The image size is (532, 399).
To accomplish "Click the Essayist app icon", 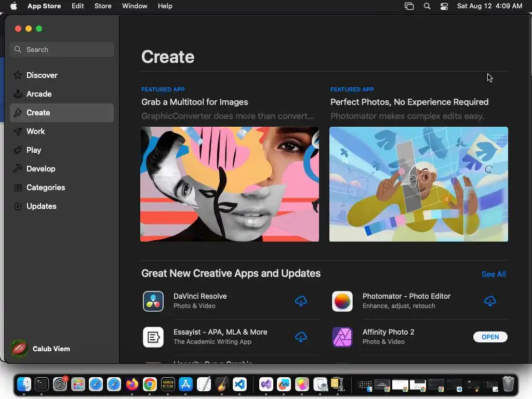I will click(153, 337).
